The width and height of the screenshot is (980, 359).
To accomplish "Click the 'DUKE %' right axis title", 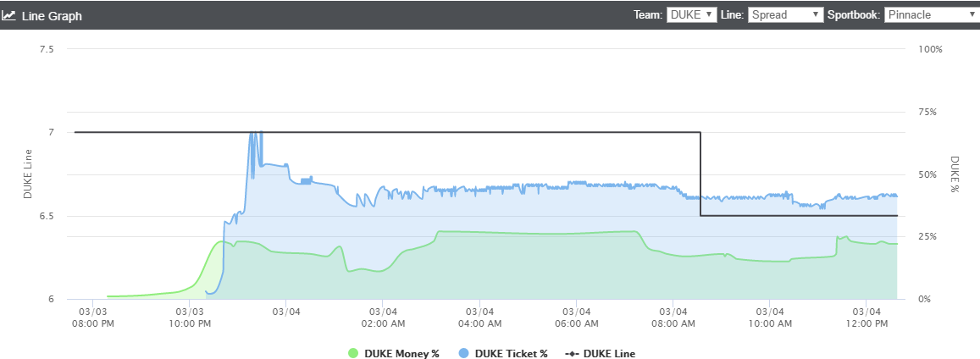I will pos(955,174).
